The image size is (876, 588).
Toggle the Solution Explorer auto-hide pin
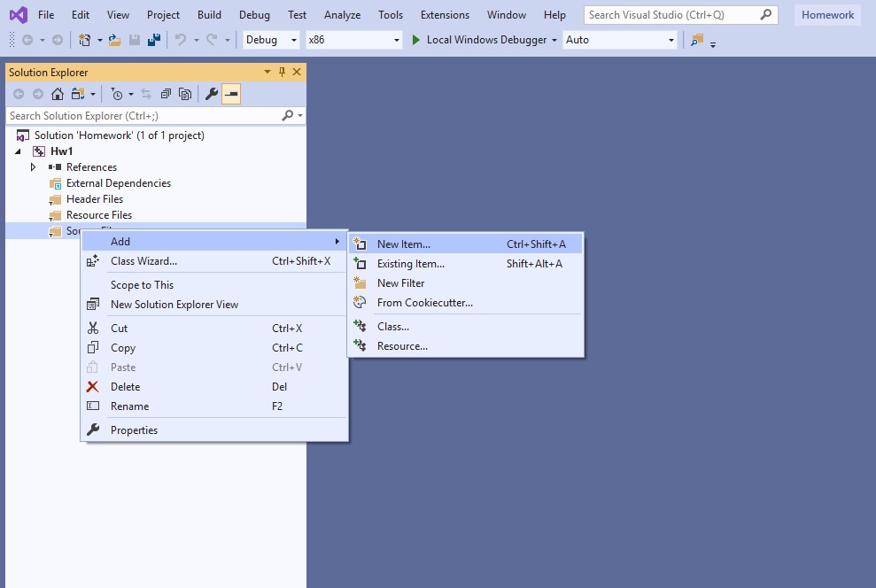point(283,72)
